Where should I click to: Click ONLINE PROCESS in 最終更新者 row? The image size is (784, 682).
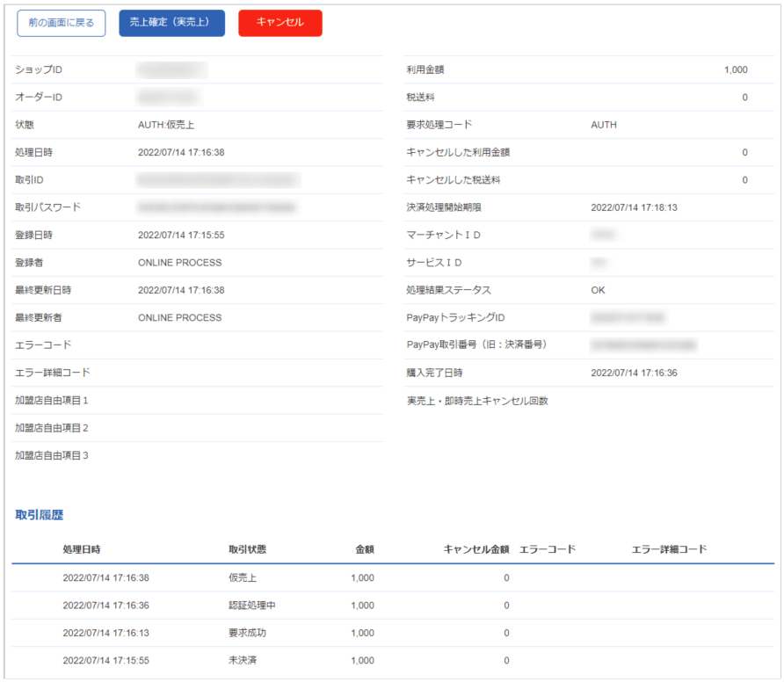(179, 317)
